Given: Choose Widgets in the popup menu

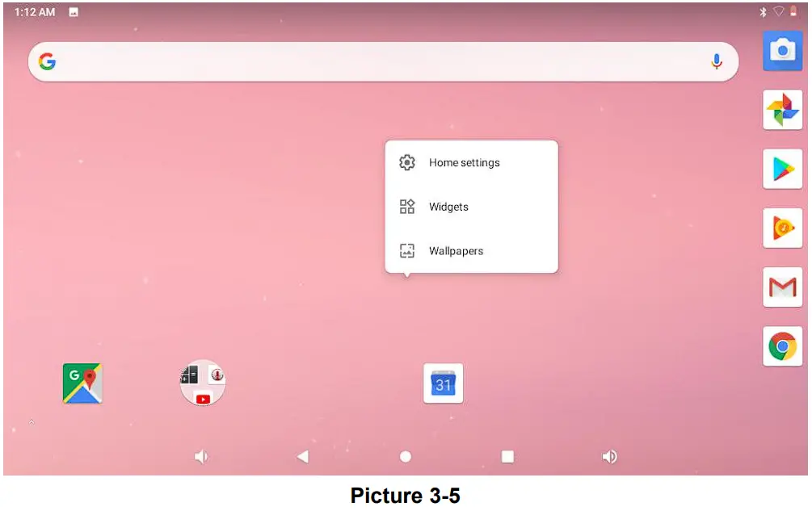Looking at the screenshot, I should [471, 207].
